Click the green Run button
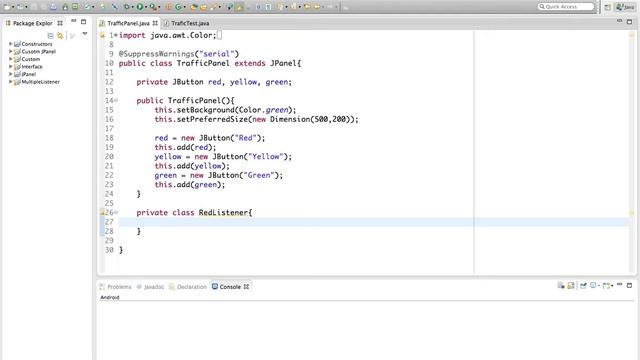 coord(140,7)
